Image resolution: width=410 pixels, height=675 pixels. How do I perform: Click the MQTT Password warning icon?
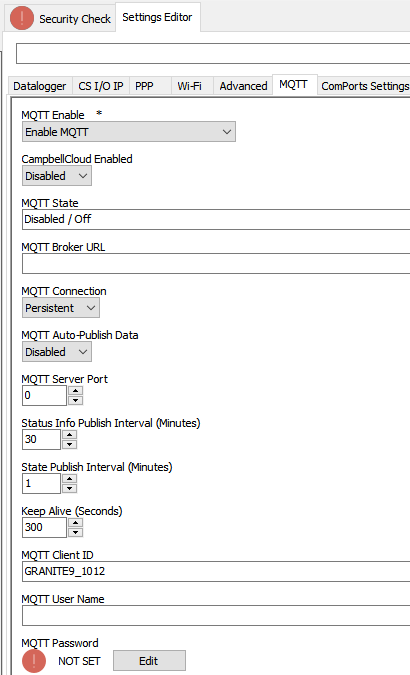coord(34,661)
